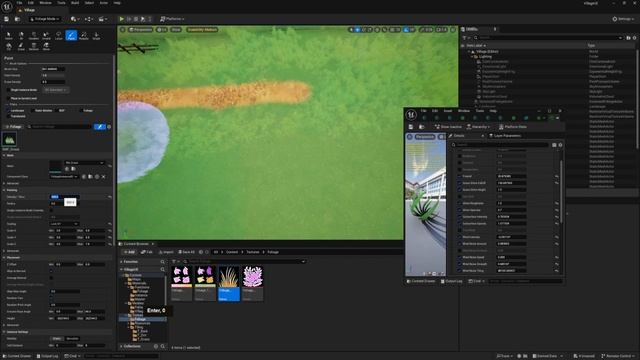This screenshot has height=360, width=640.
Task: Expand the Favorites section in content browser
Action: coord(121,262)
